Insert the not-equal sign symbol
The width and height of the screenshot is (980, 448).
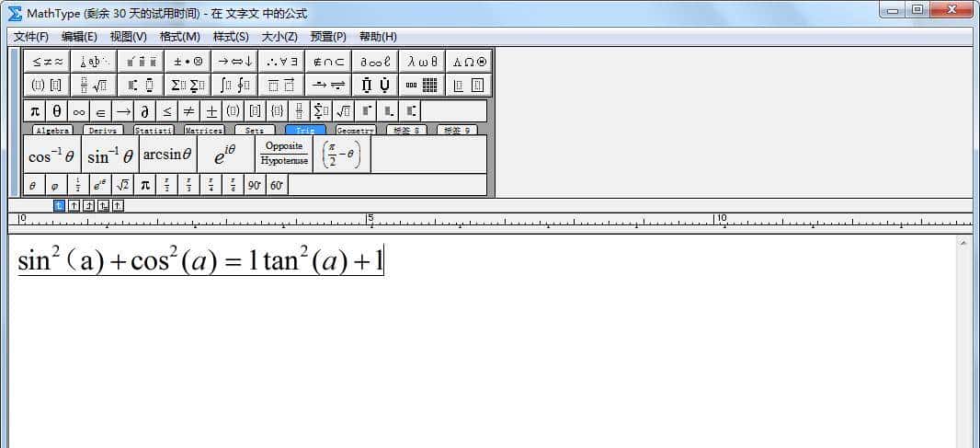(x=188, y=111)
